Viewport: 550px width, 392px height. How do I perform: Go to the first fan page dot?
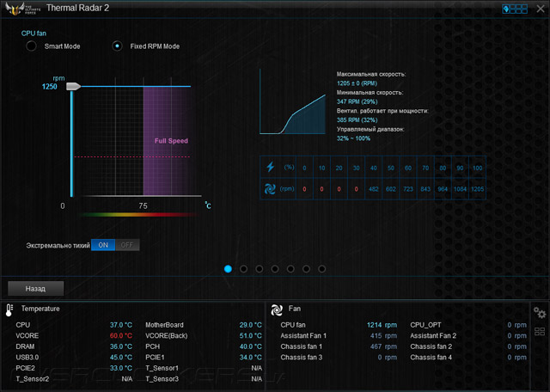pyautogui.click(x=228, y=269)
